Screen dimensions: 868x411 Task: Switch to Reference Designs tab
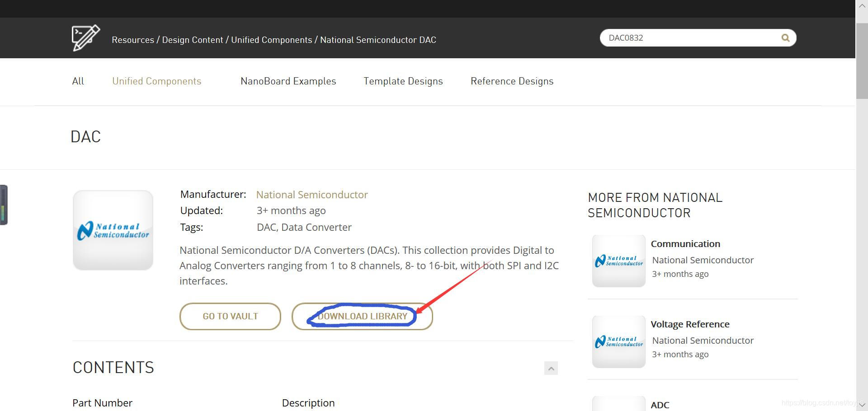(512, 81)
